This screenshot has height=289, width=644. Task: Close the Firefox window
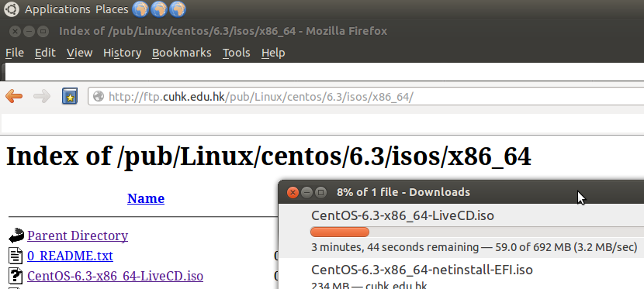click(x=15, y=31)
